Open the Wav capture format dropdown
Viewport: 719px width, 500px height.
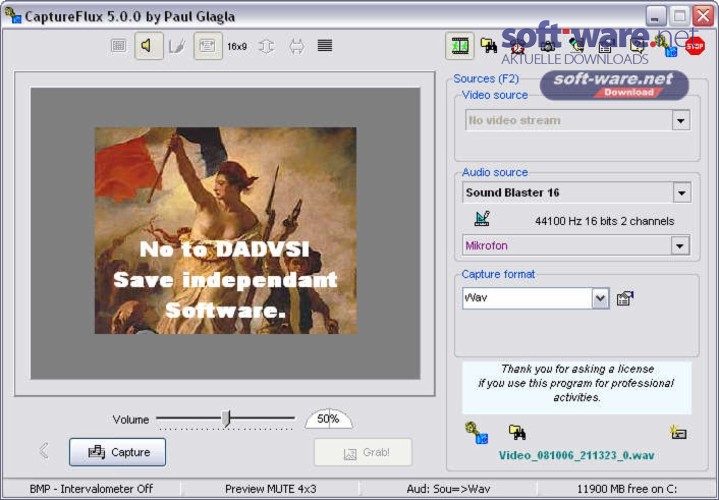click(x=600, y=299)
